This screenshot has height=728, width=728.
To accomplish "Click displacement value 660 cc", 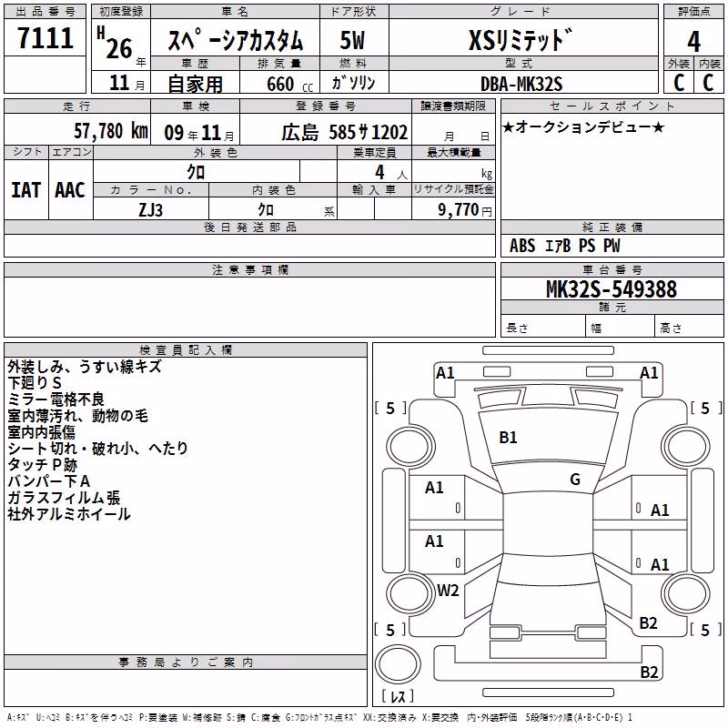I will [289, 85].
